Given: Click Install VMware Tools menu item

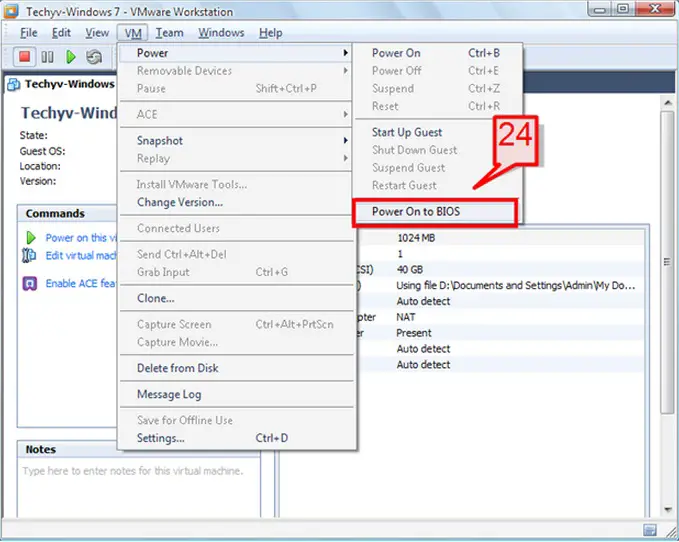Looking at the screenshot, I should (236, 184).
